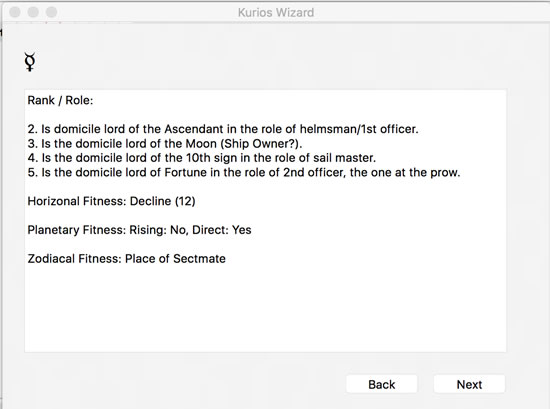Click the Horizonal Fitness label
The image size is (550, 409).
pyautogui.click(x=77, y=201)
